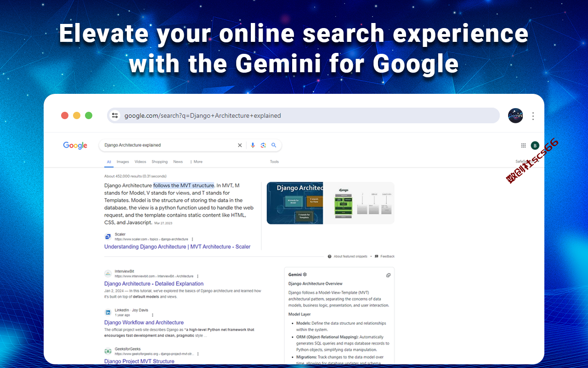Switch to the Videos tab

[140, 162]
